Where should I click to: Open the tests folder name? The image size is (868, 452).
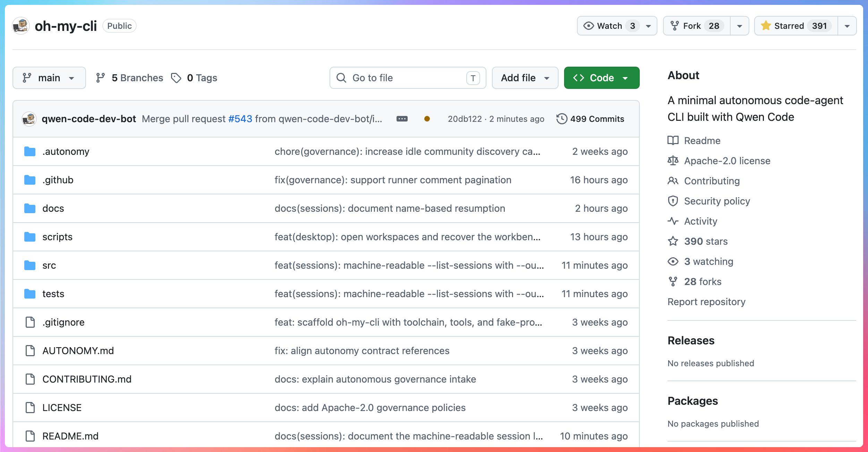pos(53,294)
